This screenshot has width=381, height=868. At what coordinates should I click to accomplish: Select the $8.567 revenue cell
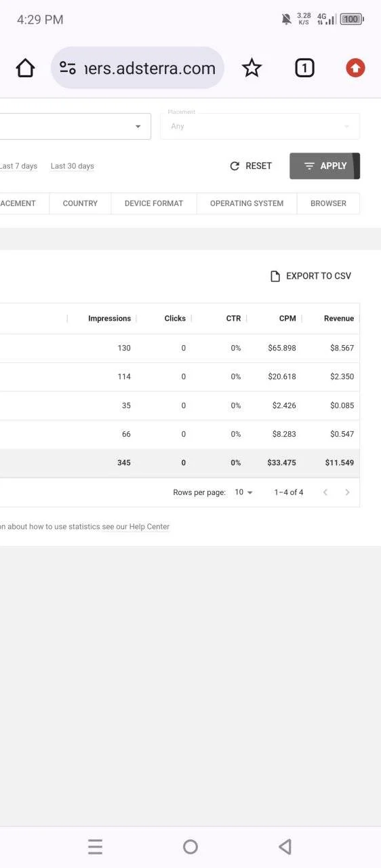[x=342, y=348]
